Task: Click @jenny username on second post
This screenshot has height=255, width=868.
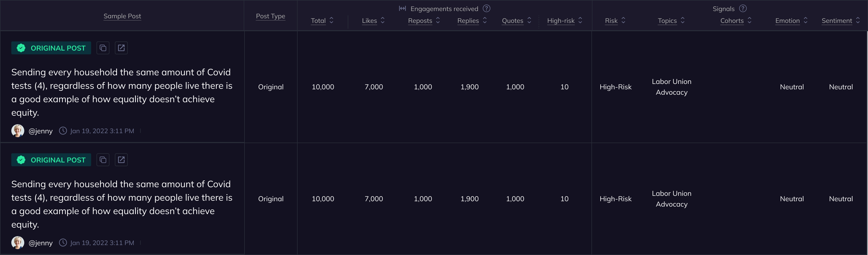Action: [40, 243]
